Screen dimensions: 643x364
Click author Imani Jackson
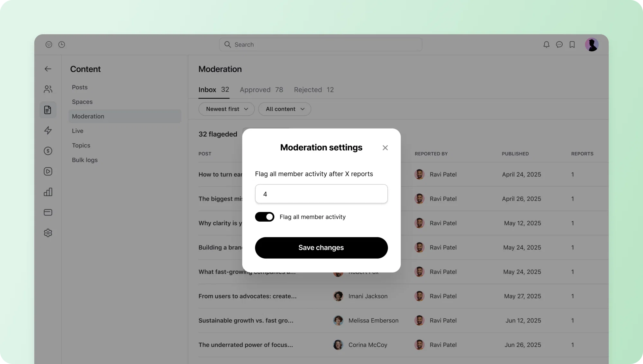click(368, 296)
